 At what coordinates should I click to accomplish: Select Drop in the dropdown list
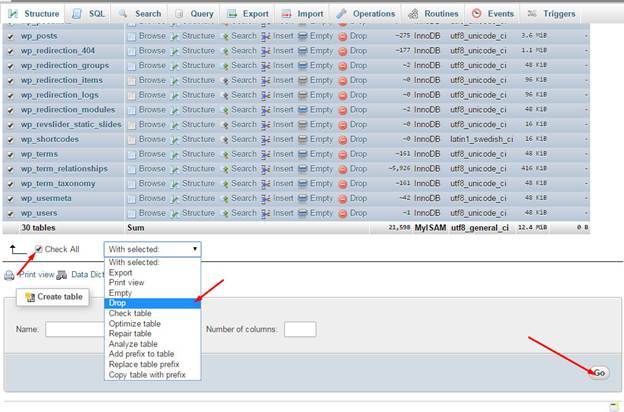point(153,303)
